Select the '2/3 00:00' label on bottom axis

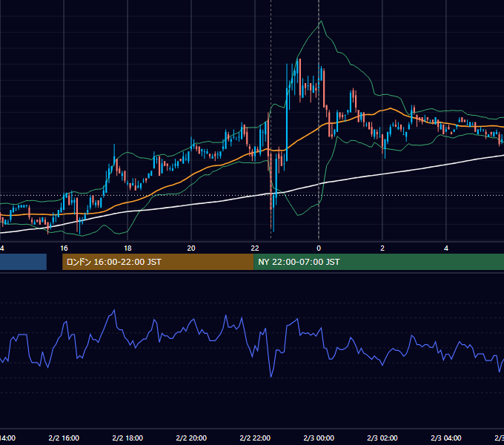click(319, 438)
